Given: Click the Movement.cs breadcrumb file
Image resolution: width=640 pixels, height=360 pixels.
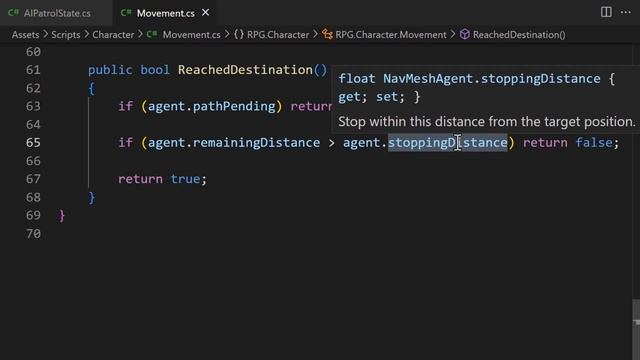Looking at the screenshot, I should coord(191,35).
